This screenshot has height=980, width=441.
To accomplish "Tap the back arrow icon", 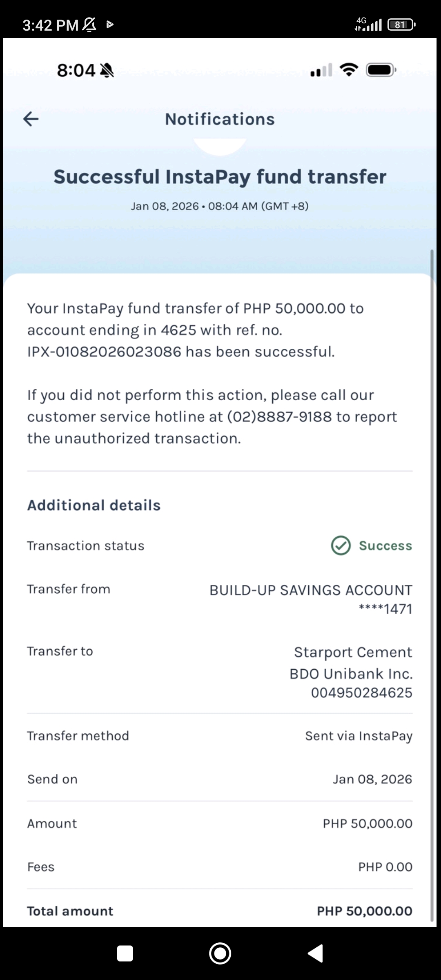I will coord(31,119).
